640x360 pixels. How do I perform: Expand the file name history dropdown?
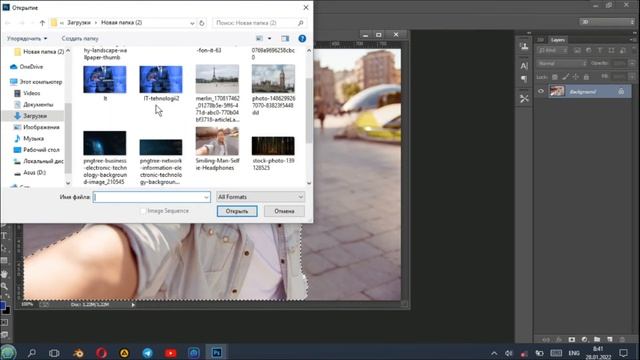206,197
